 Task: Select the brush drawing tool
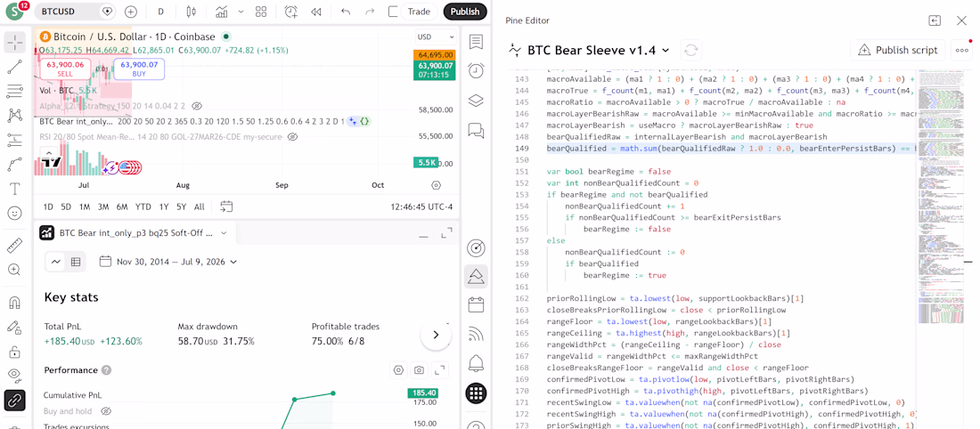tap(15, 165)
